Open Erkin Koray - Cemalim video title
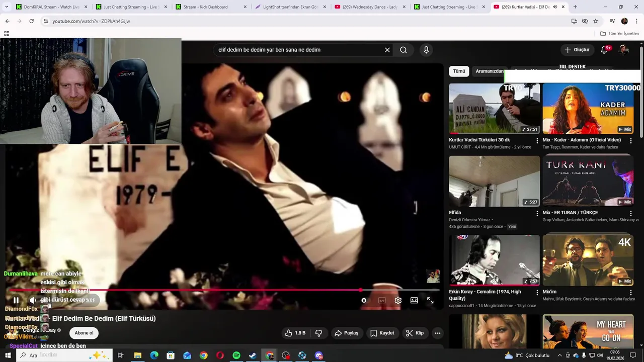644x362 pixels. point(485,295)
